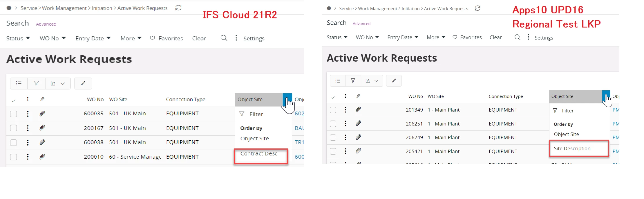
Task: Order by Object Site in IFS Cloud menu
Action: 255,139
